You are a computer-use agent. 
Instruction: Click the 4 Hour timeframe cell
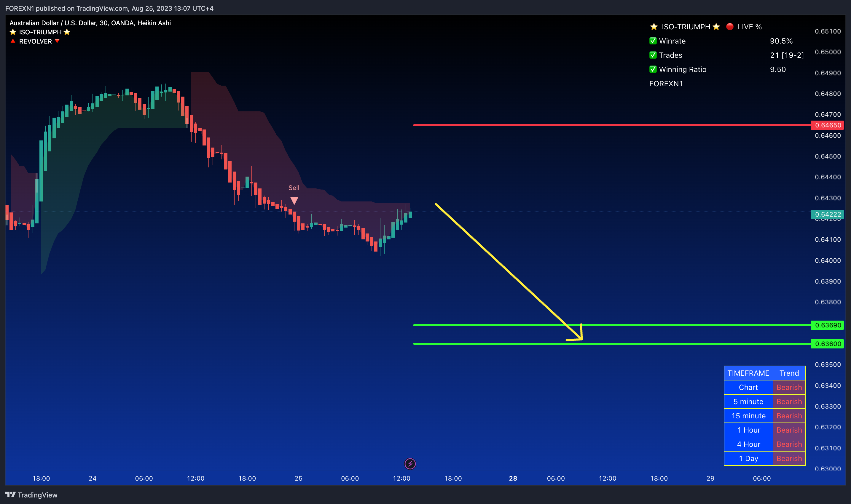click(748, 444)
